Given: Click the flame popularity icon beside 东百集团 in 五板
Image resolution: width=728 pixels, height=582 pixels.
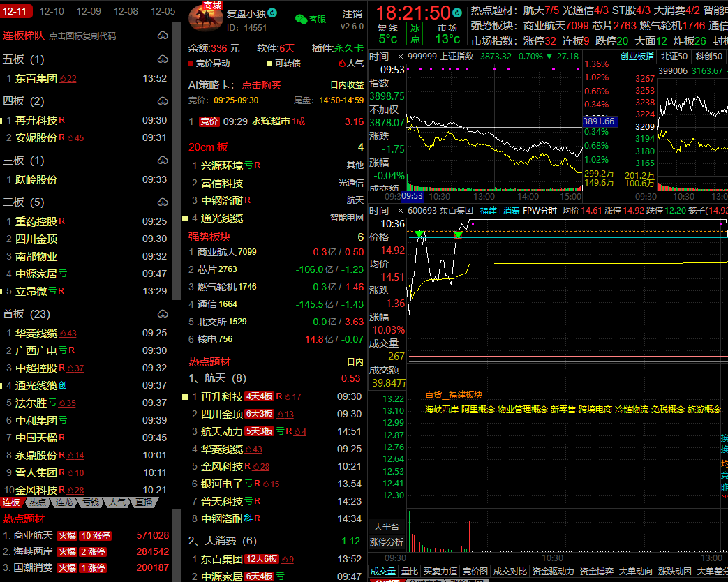Looking at the screenshot, I should (x=62, y=79).
